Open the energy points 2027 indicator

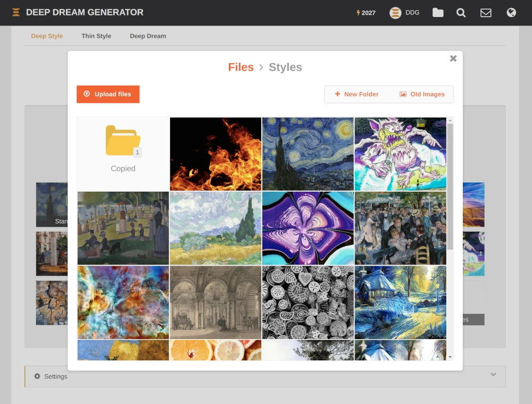coord(366,13)
